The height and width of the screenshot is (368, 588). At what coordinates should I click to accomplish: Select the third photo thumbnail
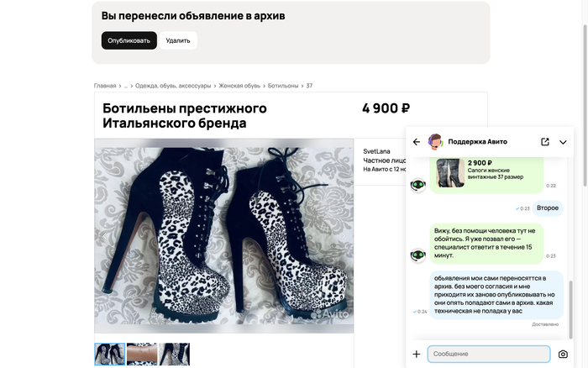(x=175, y=354)
